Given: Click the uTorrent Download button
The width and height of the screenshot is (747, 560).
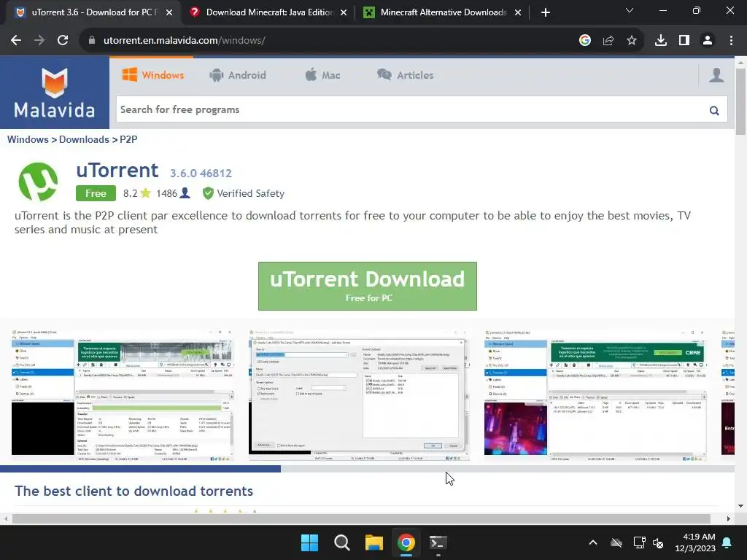Looking at the screenshot, I should [x=368, y=286].
